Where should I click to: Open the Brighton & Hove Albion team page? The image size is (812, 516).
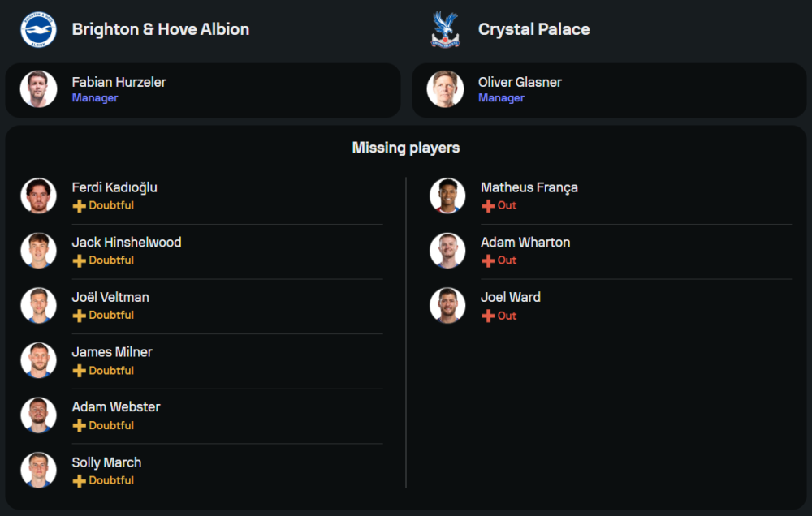point(160,30)
